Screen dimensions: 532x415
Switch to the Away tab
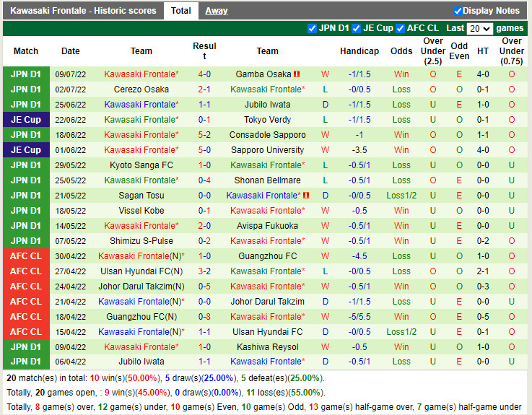tap(216, 11)
